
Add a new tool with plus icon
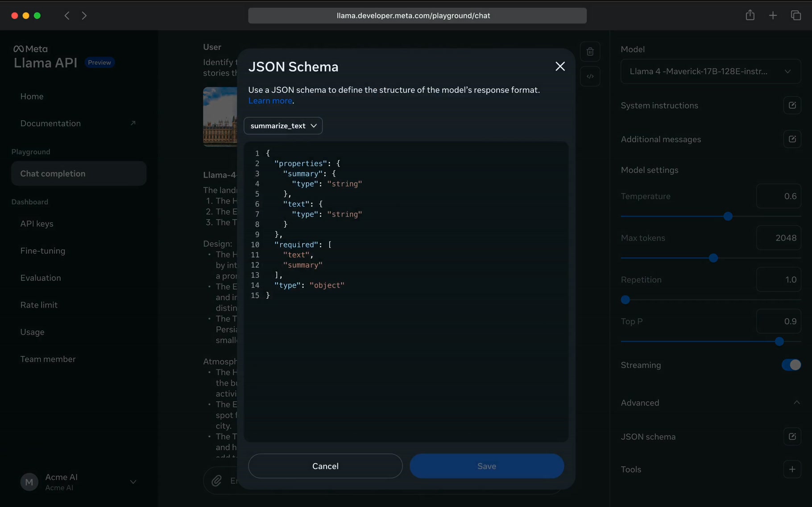(792, 469)
